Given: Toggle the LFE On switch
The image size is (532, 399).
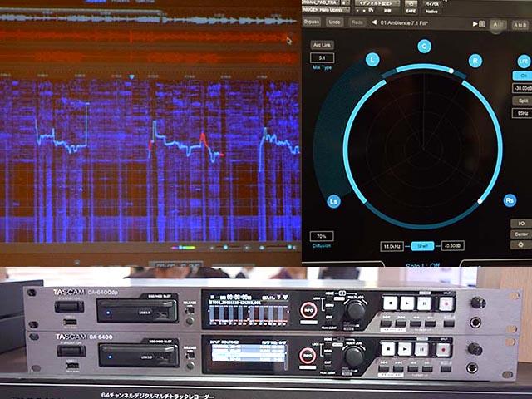Looking at the screenshot, I should [x=523, y=76].
